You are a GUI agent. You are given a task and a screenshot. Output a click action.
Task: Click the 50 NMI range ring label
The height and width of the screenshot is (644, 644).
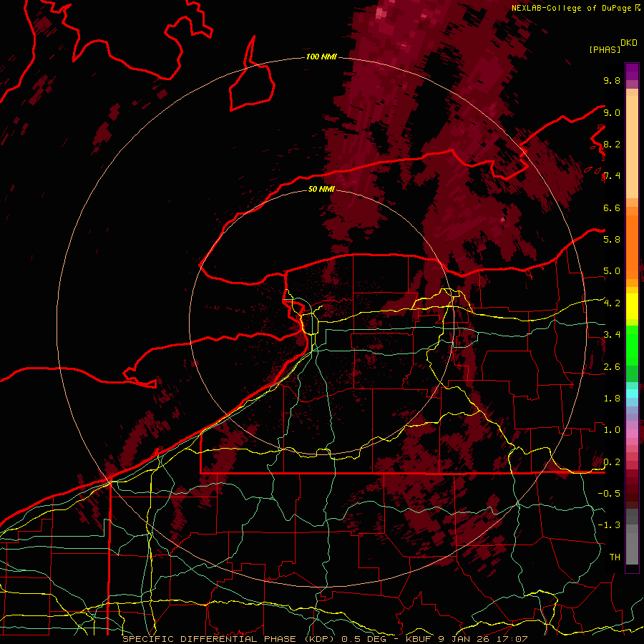click(321, 189)
